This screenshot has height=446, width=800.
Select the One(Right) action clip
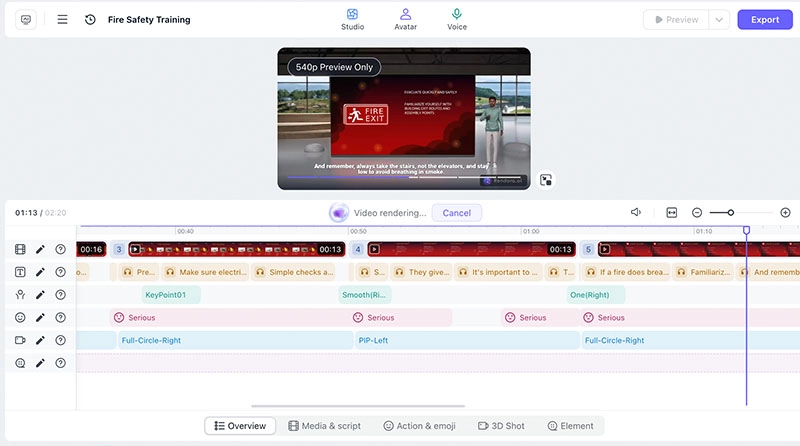[595, 294]
